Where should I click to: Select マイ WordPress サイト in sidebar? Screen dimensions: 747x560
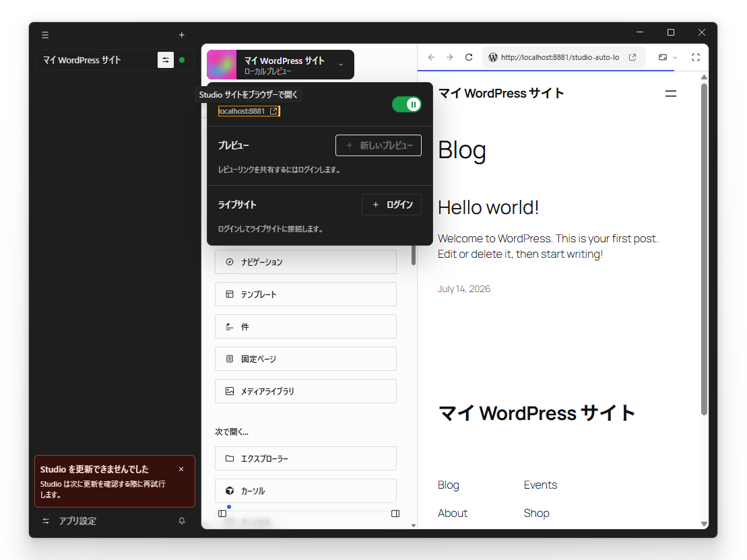pos(82,60)
